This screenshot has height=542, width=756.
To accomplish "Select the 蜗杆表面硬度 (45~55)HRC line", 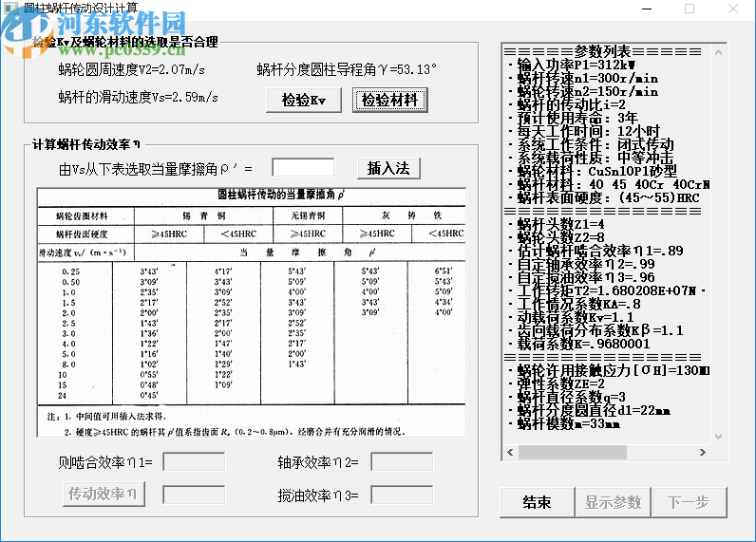I will tap(604, 198).
